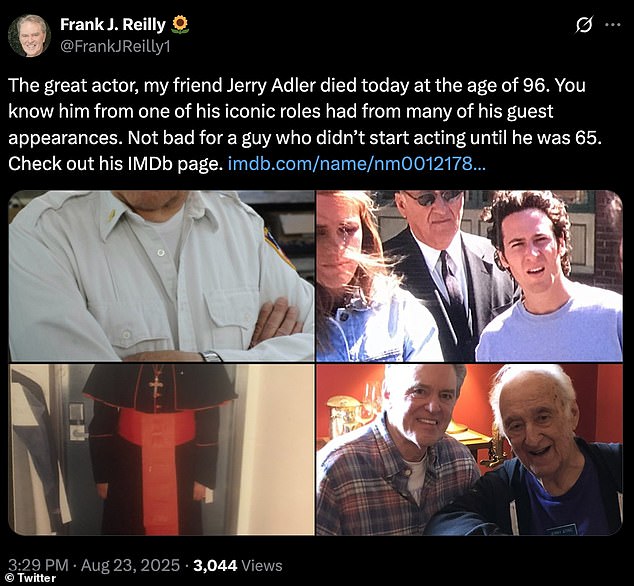Click the sunflower emoji beside the name

[x=180, y=25]
